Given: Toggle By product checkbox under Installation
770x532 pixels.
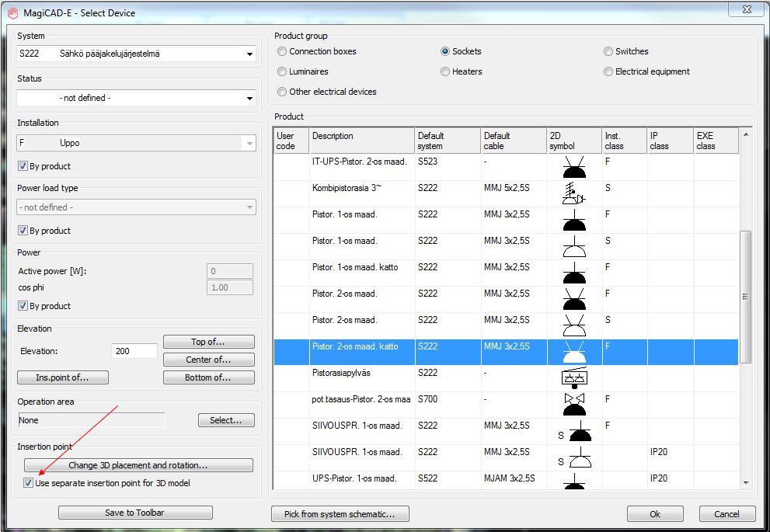Looking at the screenshot, I should coord(23,166).
